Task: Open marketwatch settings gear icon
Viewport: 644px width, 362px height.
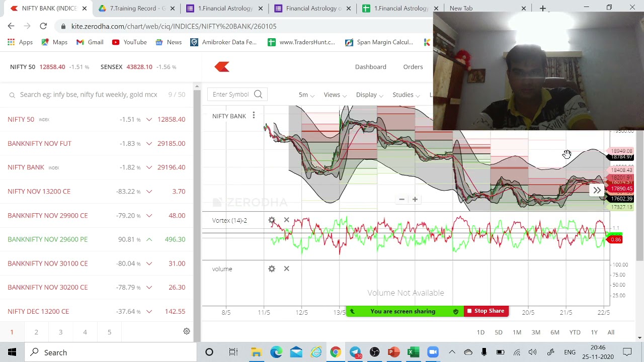Action: point(186,331)
